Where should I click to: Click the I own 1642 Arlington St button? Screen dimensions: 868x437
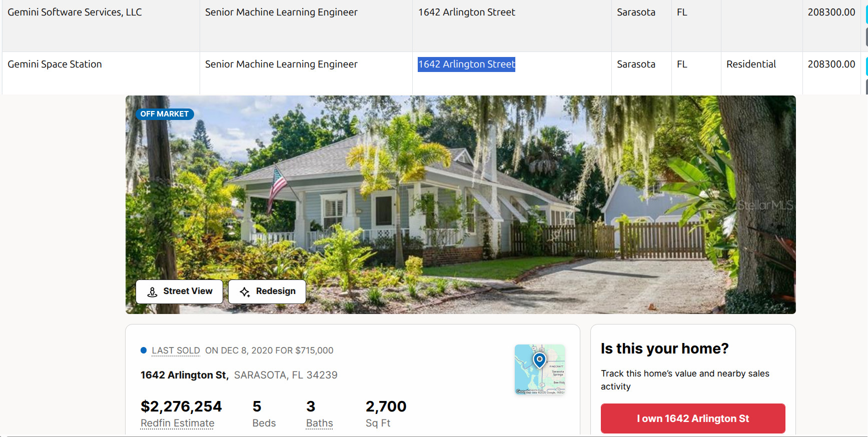click(693, 418)
